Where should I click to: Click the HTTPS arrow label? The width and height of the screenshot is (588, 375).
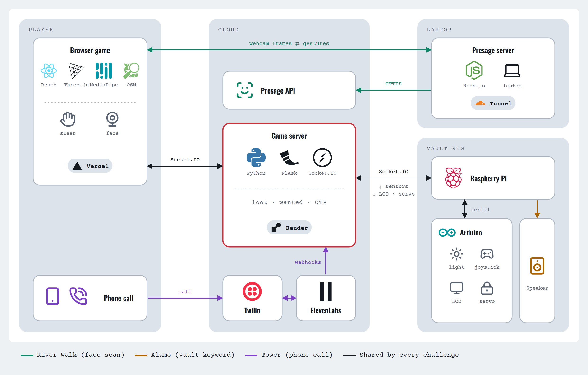tap(393, 84)
